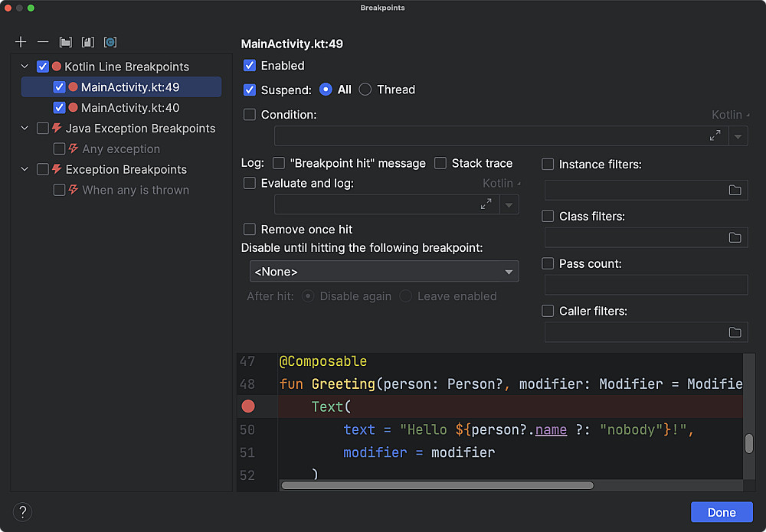Viewport: 766px width, 532px height.
Task: Click the Group by File icon
Action: click(x=88, y=42)
